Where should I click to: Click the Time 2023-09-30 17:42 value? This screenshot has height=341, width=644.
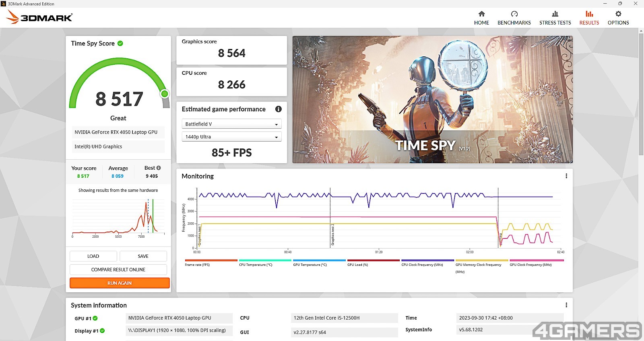510,318
